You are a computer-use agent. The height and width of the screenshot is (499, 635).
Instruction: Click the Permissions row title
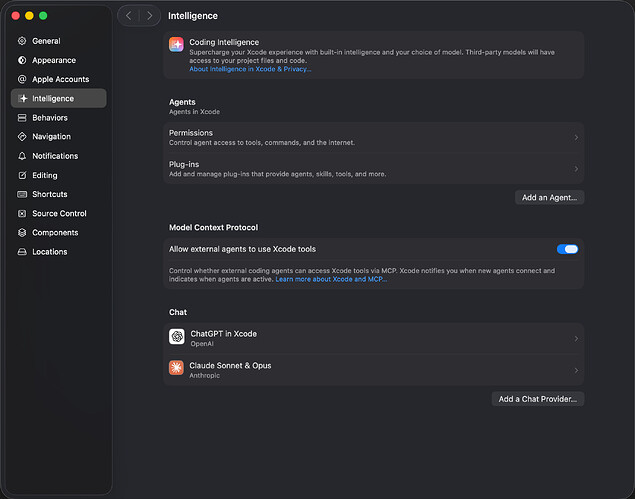click(x=191, y=133)
